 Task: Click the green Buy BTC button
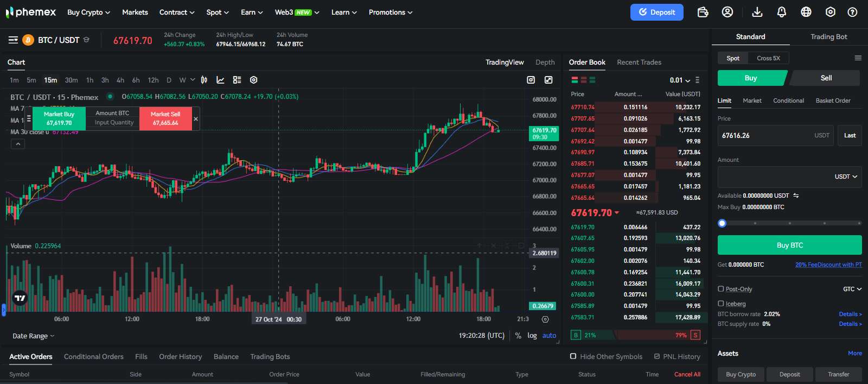pos(789,245)
